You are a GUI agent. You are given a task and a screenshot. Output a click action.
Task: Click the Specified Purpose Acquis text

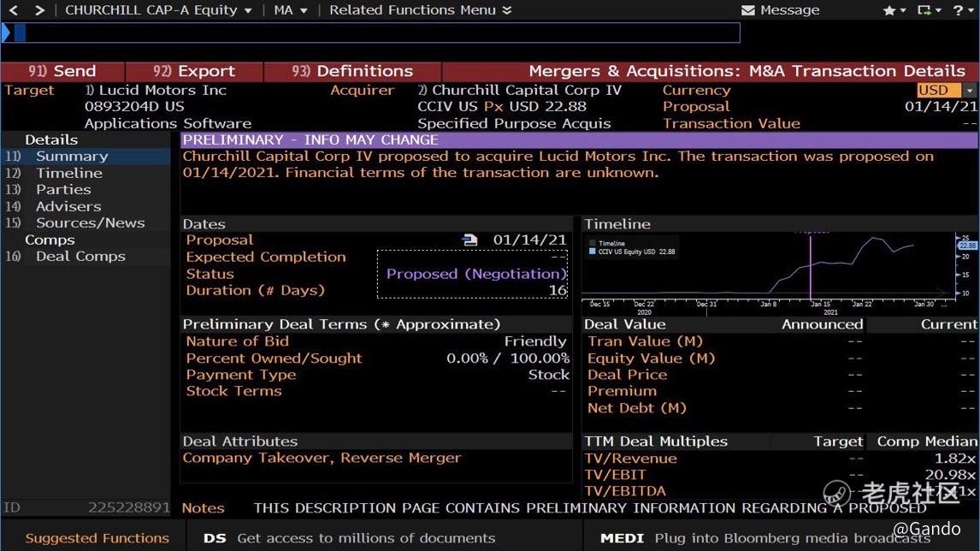515,124
